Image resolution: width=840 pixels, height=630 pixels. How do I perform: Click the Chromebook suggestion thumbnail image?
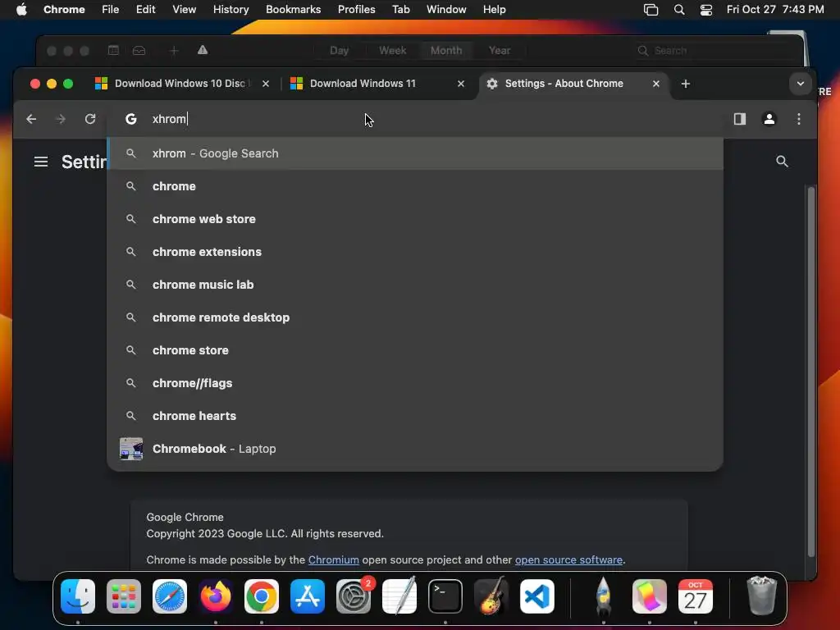[x=131, y=449]
